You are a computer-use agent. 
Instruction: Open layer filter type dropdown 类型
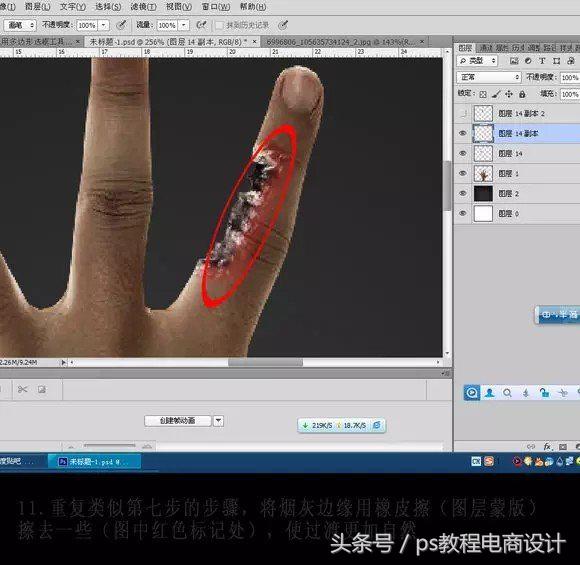[478, 61]
